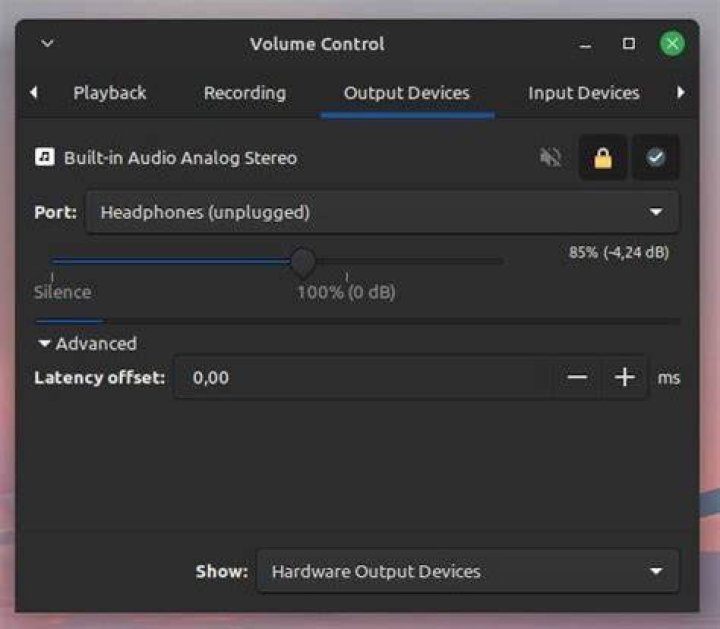This screenshot has width=720, height=629.
Task: Increase latency offset with plus button
Action: coord(624,377)
